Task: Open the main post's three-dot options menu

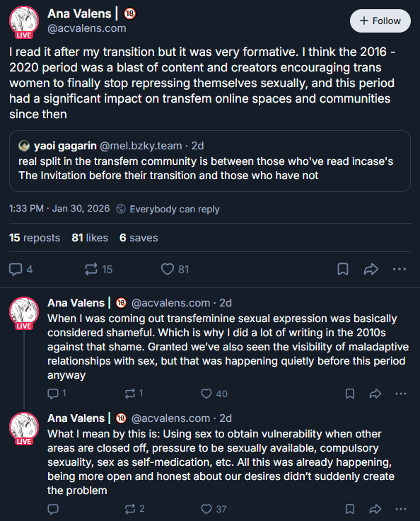Action: click(x=399, y=270)
